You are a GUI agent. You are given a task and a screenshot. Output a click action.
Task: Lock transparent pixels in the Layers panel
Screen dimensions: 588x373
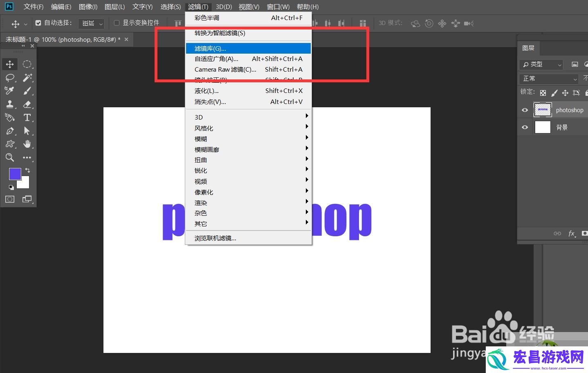point(543,93)
